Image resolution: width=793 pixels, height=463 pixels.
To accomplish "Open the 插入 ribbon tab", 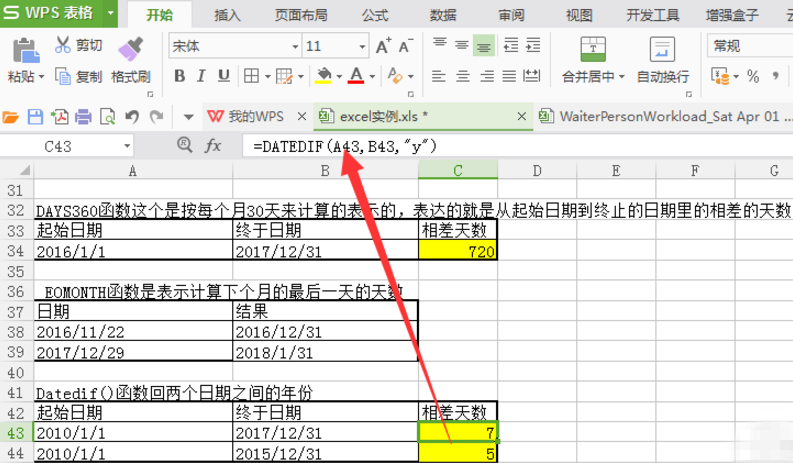I will [227, 15].
